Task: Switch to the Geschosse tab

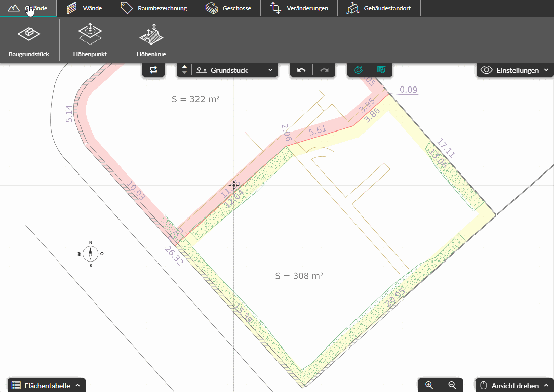Action: tap(228, 8)
